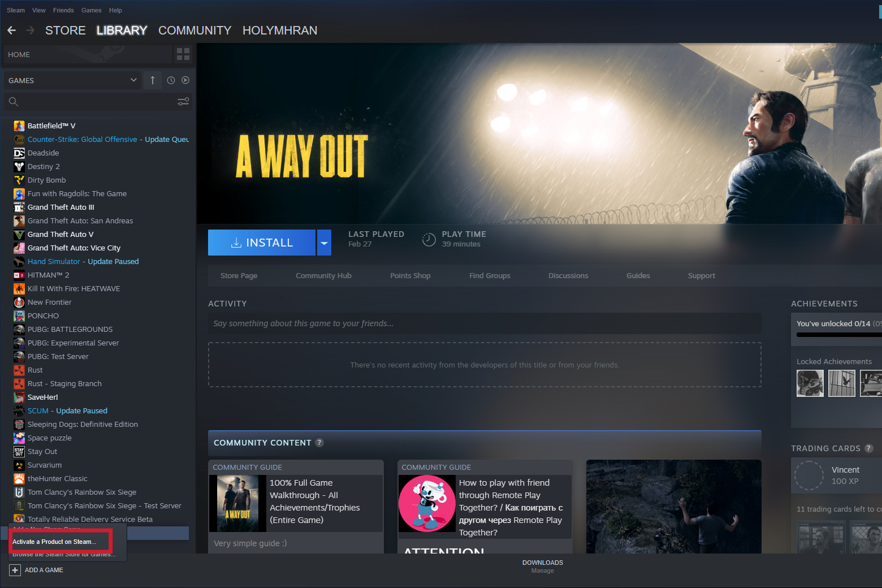This screenshot has width=882, height=588.
Task: Click the sort ascending arrow icon
Action: pyautogui.click(x=153, y=80)
